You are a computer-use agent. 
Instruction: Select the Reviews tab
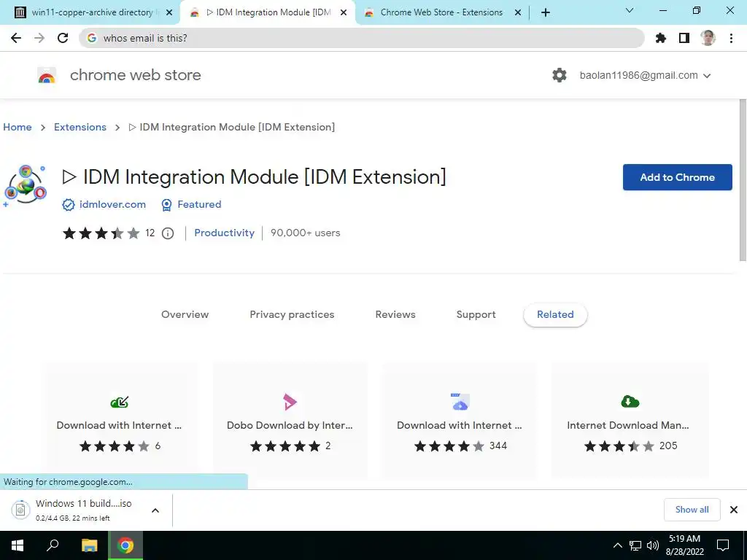pyautogui.click(x=395, y=315)
